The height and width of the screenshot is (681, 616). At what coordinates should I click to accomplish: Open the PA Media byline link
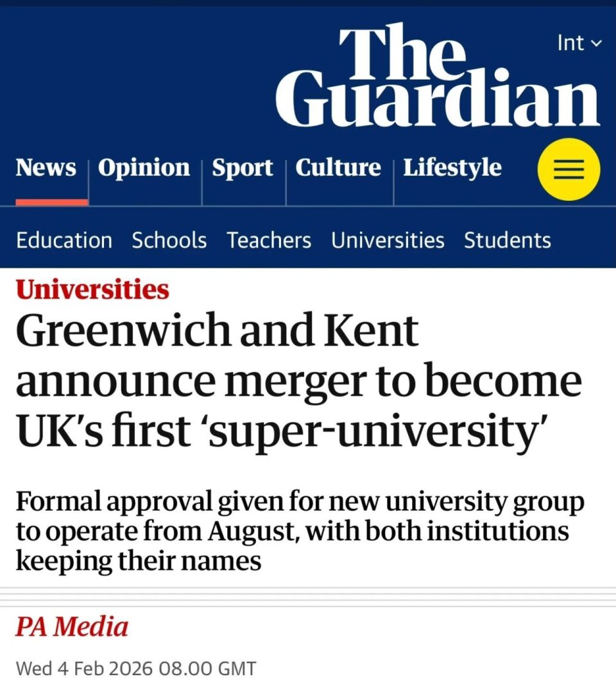pyautogui.click(x=72, y=626)
